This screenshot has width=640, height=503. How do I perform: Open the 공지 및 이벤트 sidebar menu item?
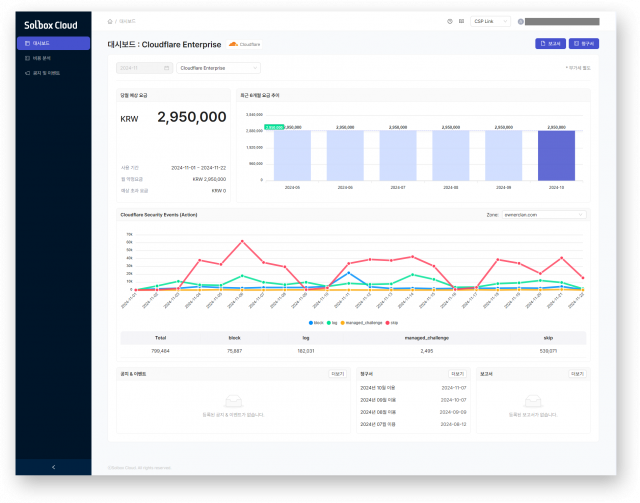[x=53, y=73]
